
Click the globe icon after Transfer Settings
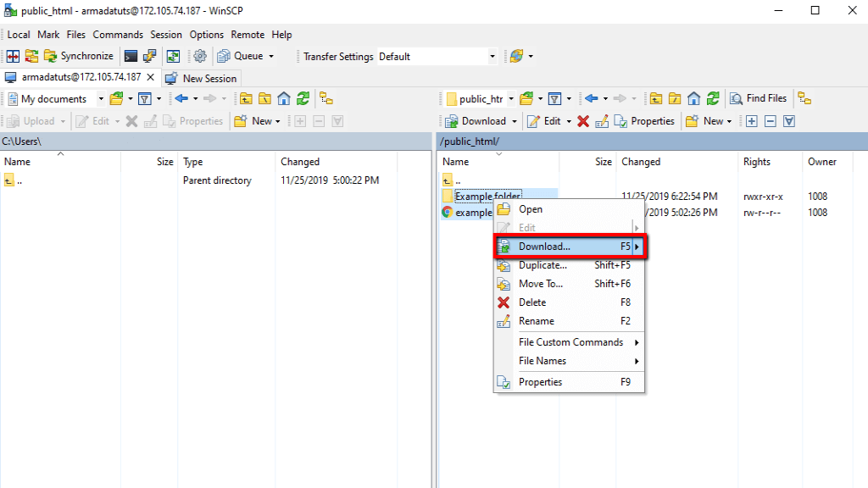click(516, 56)
